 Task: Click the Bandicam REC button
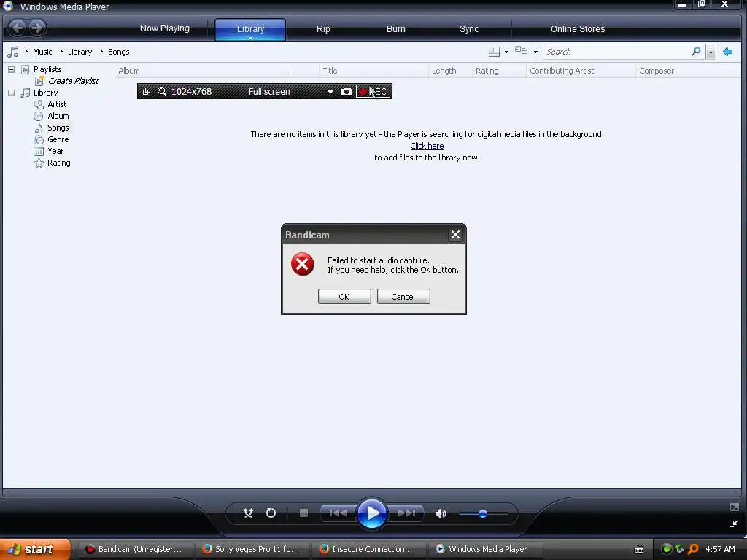(x=373, y=91)
